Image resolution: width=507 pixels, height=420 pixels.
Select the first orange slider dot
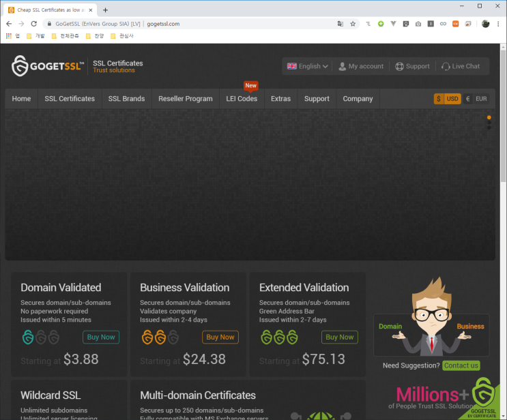click(489, 117)
